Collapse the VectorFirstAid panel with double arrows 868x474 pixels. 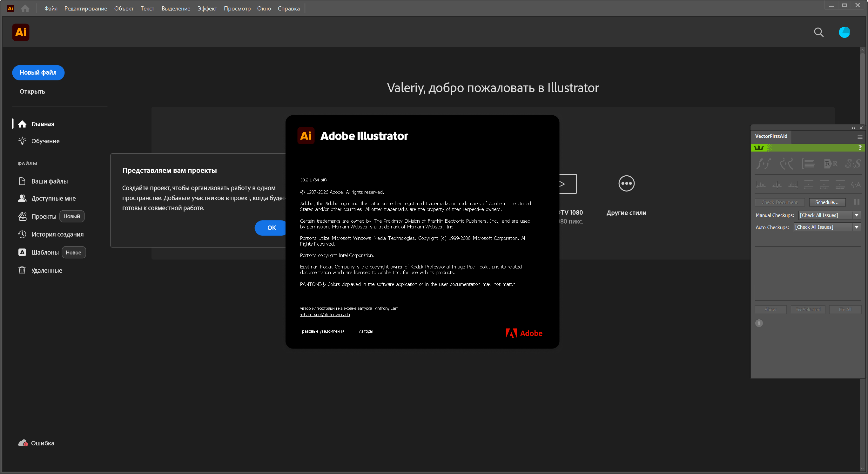pos(853,128)
